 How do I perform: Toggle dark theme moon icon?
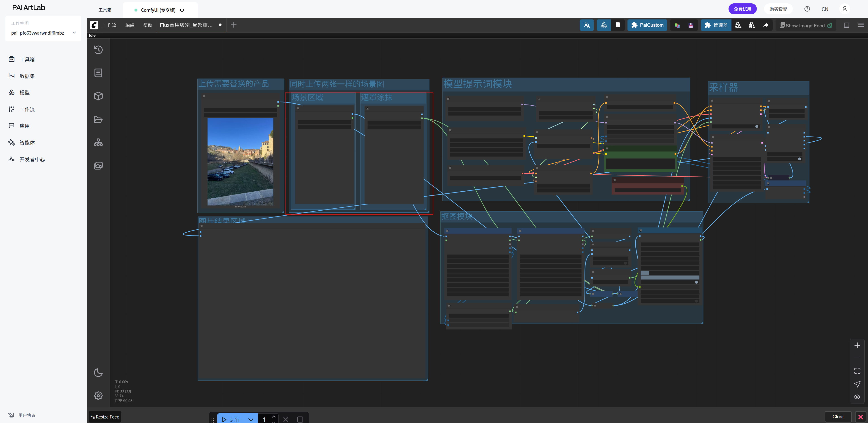coord(98,373)
